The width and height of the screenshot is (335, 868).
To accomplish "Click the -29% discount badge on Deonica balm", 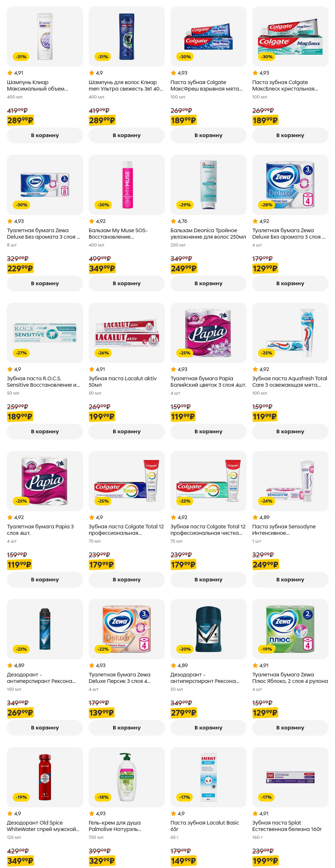I will [185, 205].
